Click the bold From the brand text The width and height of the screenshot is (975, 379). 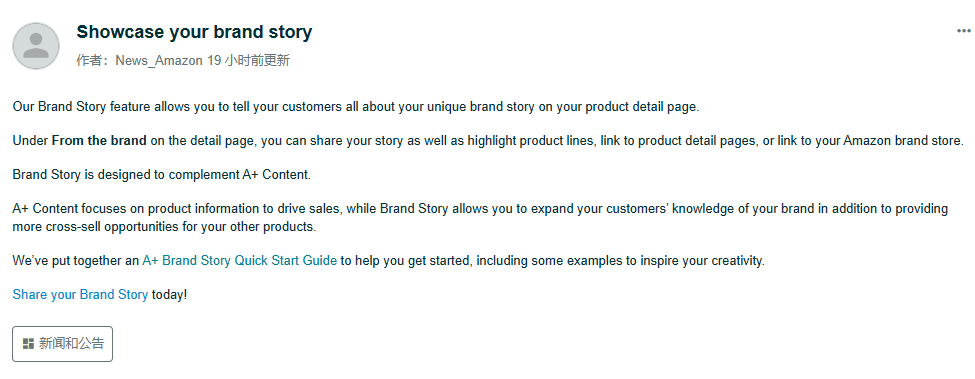(x=99, y=140)
